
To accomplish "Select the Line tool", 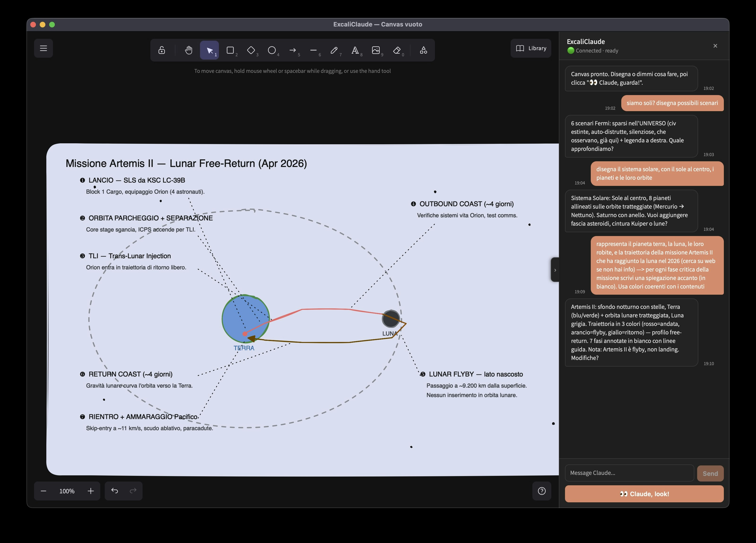I will coord(313,50).
